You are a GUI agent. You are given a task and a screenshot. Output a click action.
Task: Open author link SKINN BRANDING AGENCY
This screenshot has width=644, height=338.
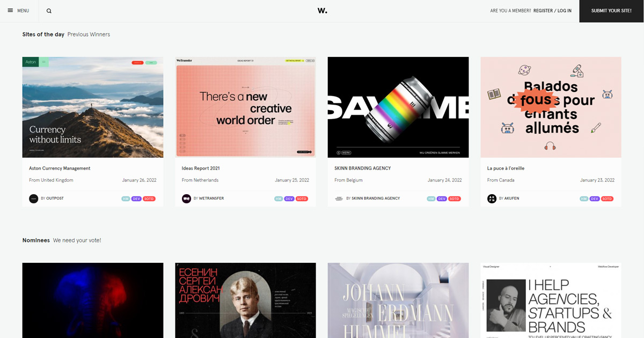[376, 199]
